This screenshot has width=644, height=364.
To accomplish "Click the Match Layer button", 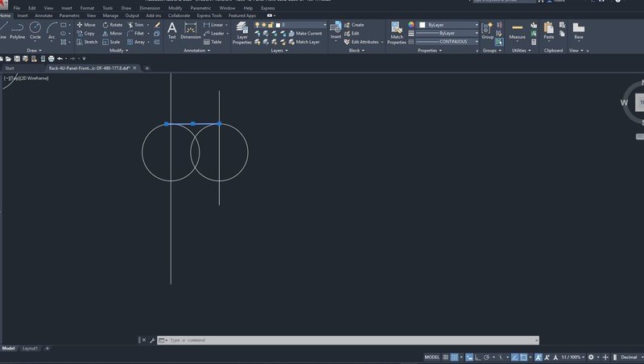I will (x=304, y=42).
